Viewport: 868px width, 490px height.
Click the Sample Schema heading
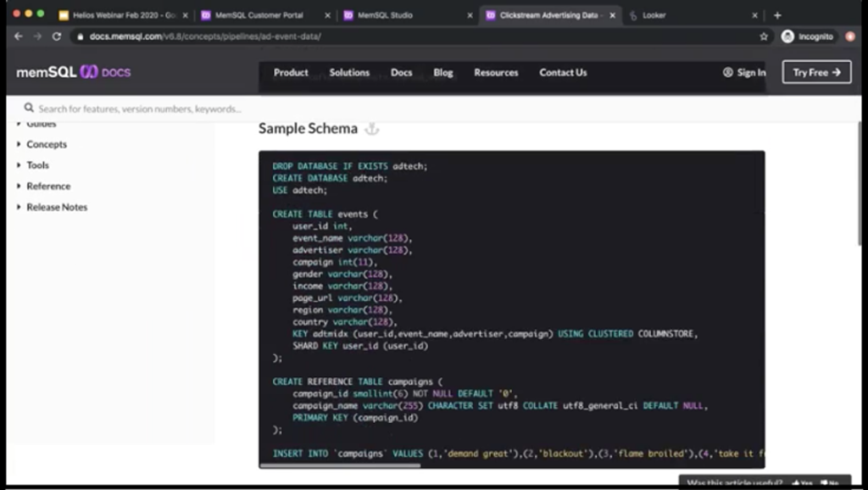(308, 129)
